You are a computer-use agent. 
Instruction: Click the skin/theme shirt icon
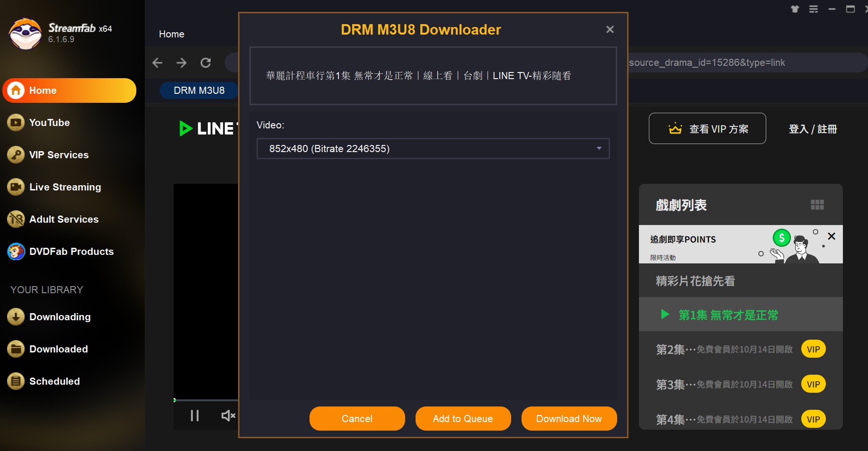tap(795, 9)
